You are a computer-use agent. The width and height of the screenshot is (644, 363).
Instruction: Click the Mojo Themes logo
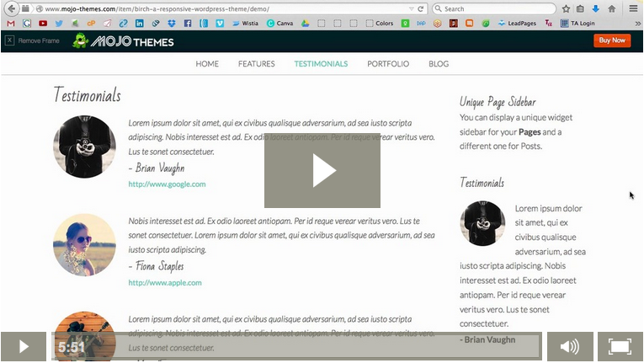click(x=123, y=41)
